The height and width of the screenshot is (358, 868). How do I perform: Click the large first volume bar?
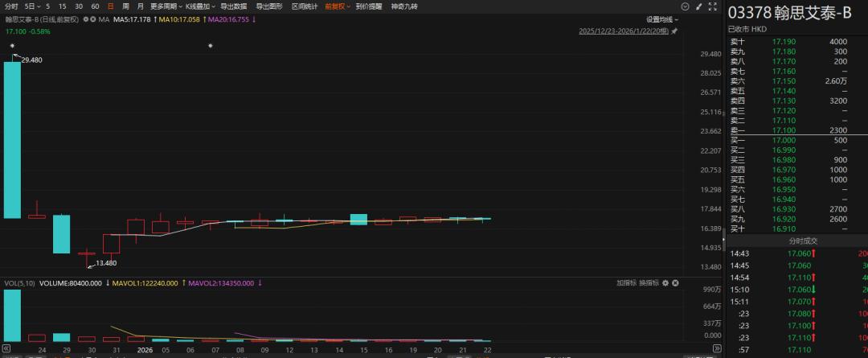pyautogui.click(x=12, y=315)
